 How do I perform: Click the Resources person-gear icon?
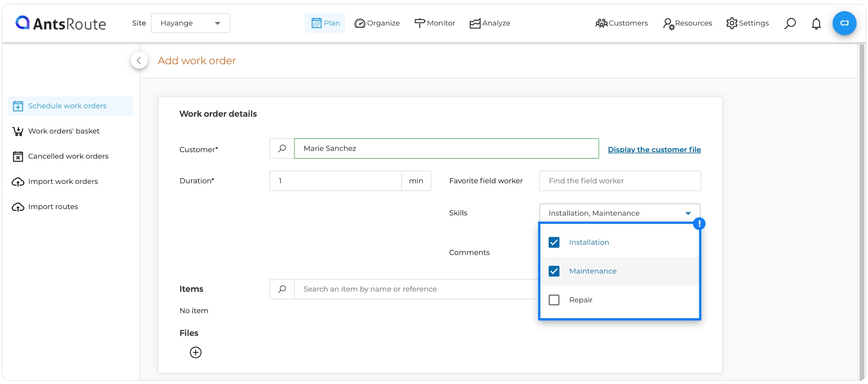668,24
